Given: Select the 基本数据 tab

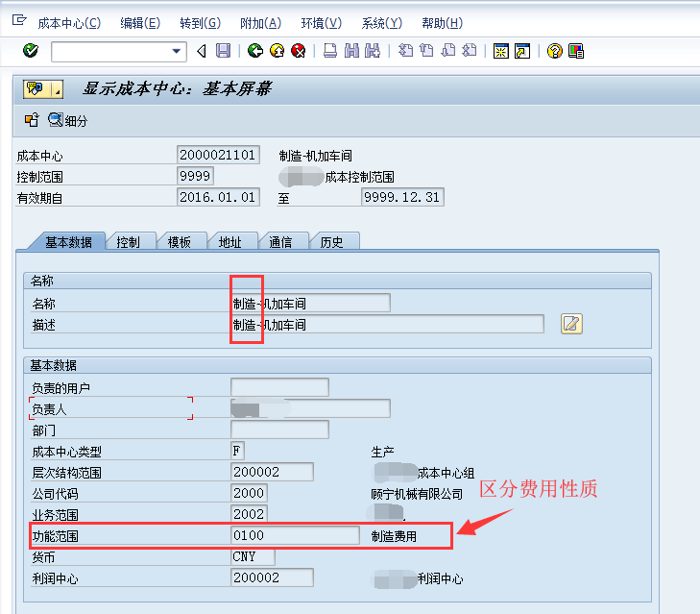Looking at the screenshot, I should pyautogui.click(x=68, y=242).
